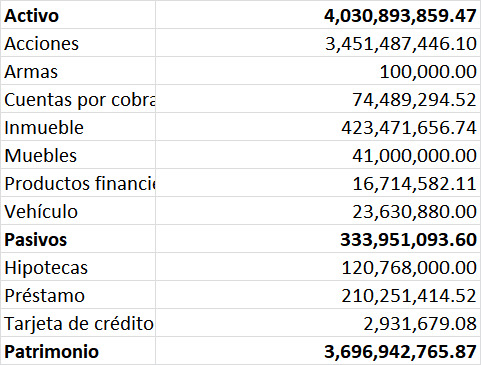Select the Muebles amount 41,000,000.00
Screen dimensions: 481x365
point(414,156)
